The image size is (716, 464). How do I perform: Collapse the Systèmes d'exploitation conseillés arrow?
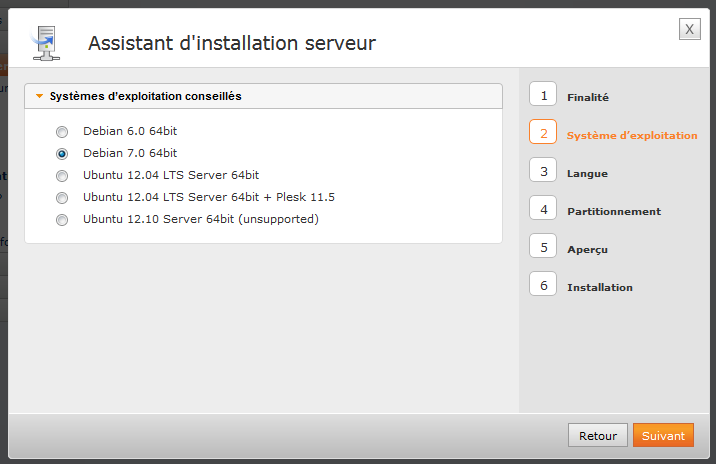(39, 97)
